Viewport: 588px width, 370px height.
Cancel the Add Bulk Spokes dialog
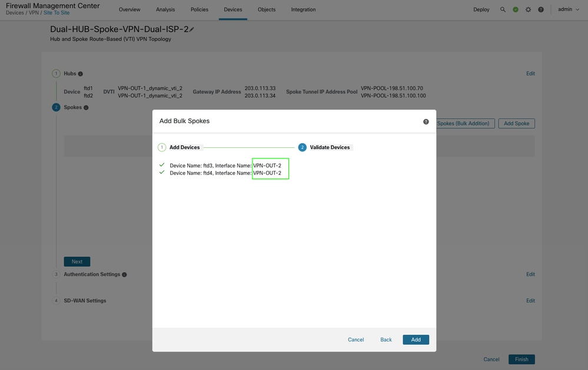coord(356,339)
